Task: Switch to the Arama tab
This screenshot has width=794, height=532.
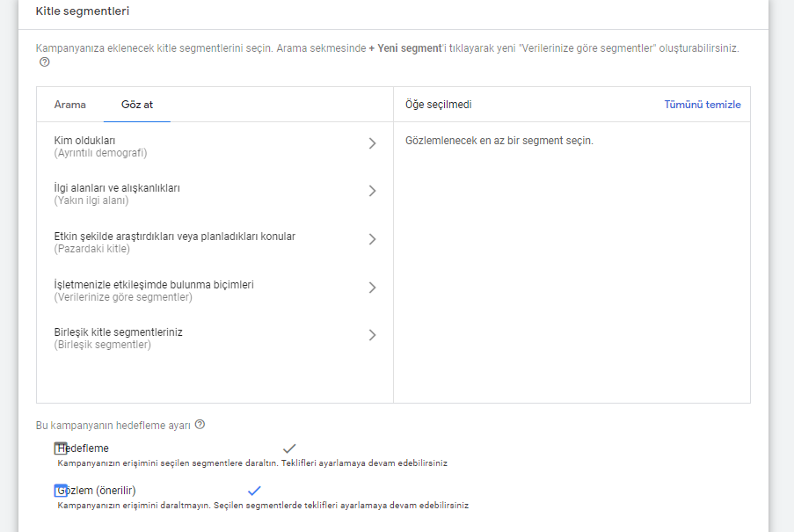Action: (70, 105)
